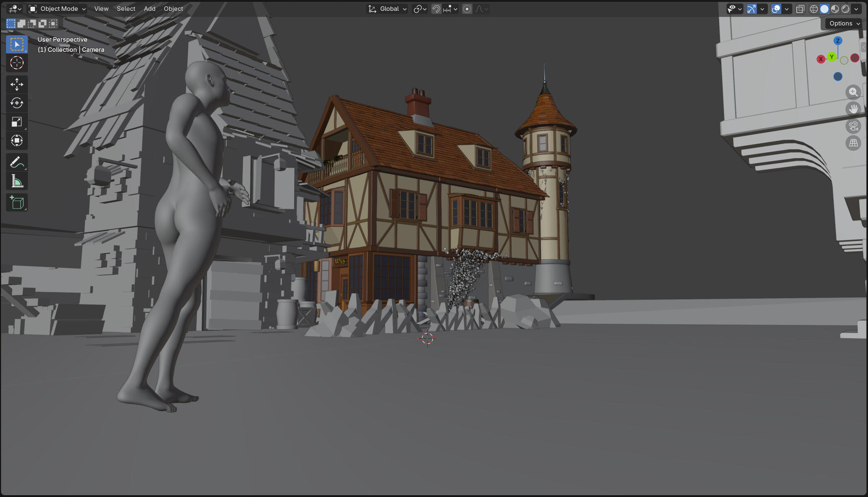Select the Rotate tool

point(17,103)
